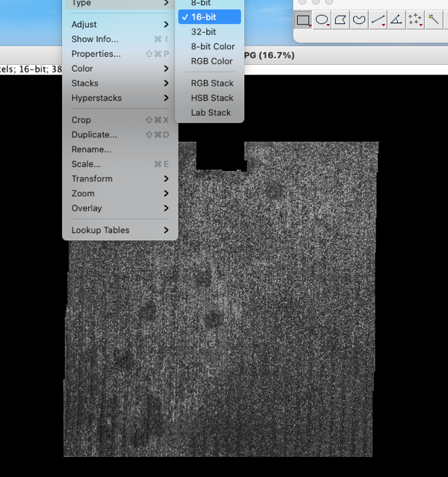
Task: Select the Angle tool
Action: click(396, 20)
